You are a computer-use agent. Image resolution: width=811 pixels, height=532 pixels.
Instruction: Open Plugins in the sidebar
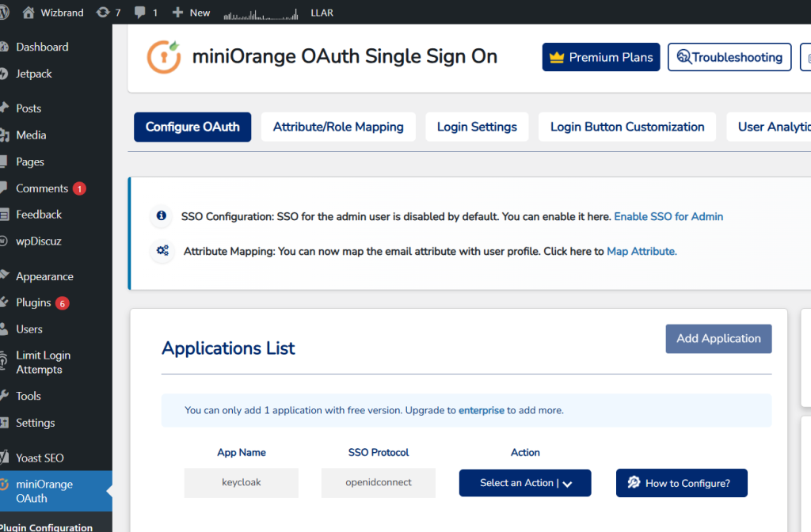tap(33, 302)
